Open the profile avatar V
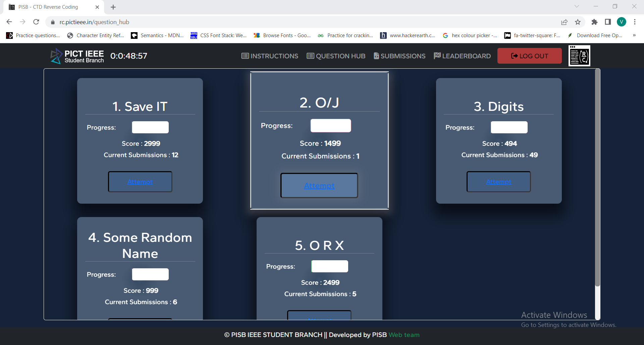The width and height of the screenshot is (644, 345). pos(622,22)
